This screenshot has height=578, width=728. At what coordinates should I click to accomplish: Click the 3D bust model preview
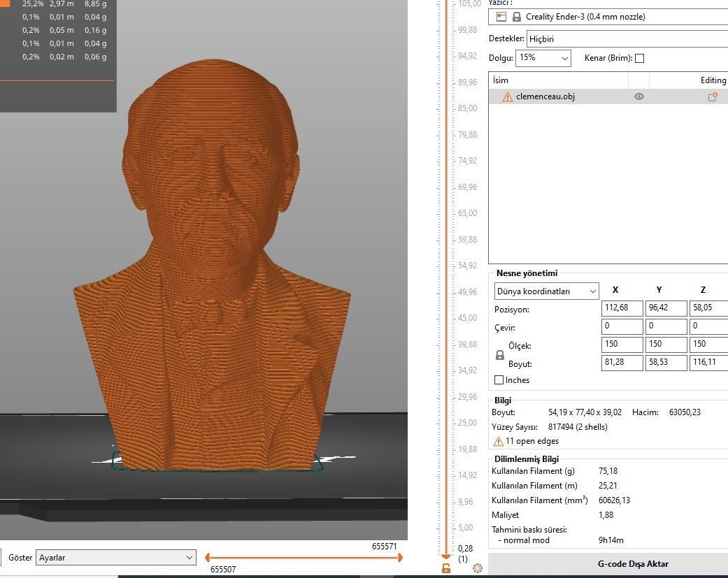pyautogui.click(x=212, y=264)
